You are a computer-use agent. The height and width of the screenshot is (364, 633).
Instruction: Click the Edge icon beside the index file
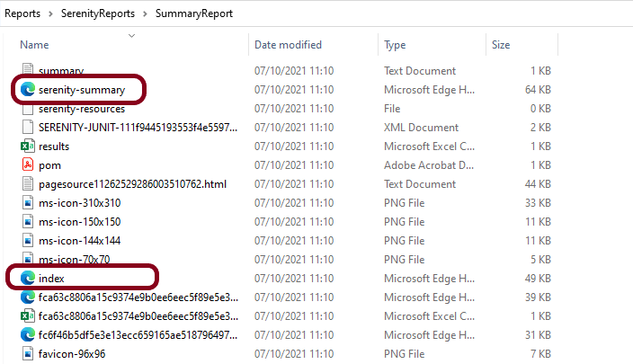pos(27,278)
